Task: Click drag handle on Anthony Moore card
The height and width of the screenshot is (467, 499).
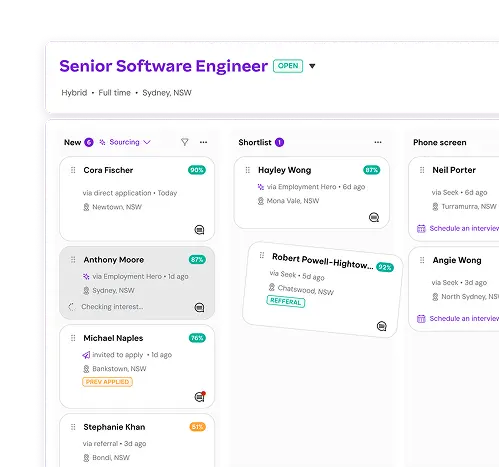Action: click(73, 260)
